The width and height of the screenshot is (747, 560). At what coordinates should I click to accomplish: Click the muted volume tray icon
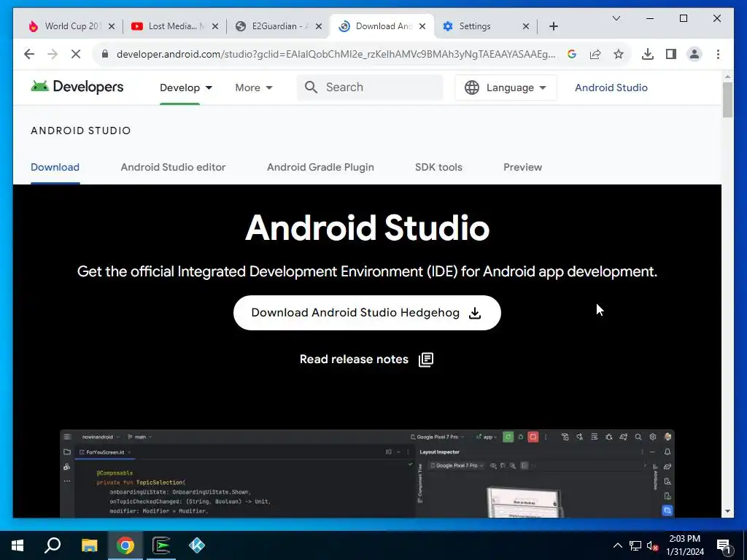point(652,545)
